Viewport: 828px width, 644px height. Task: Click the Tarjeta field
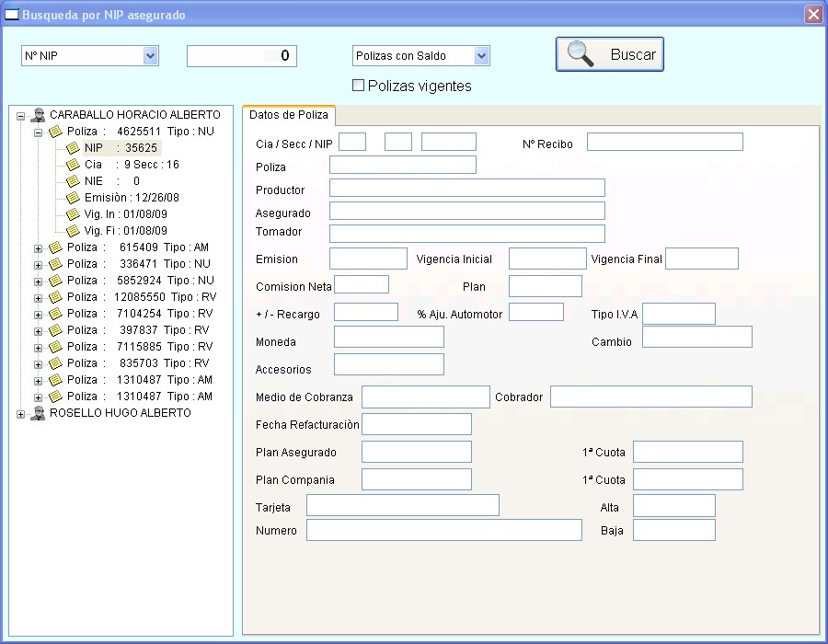pyautogui.click(x=403, y=505)
